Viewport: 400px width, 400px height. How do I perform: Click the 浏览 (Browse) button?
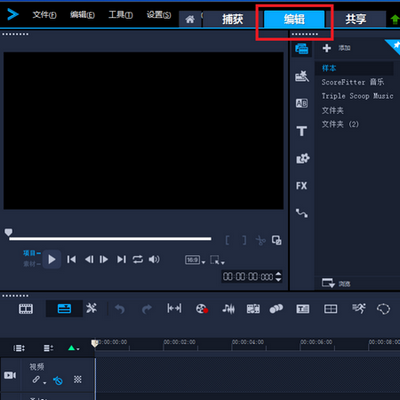pyautogui.click(x=336, y=284)
